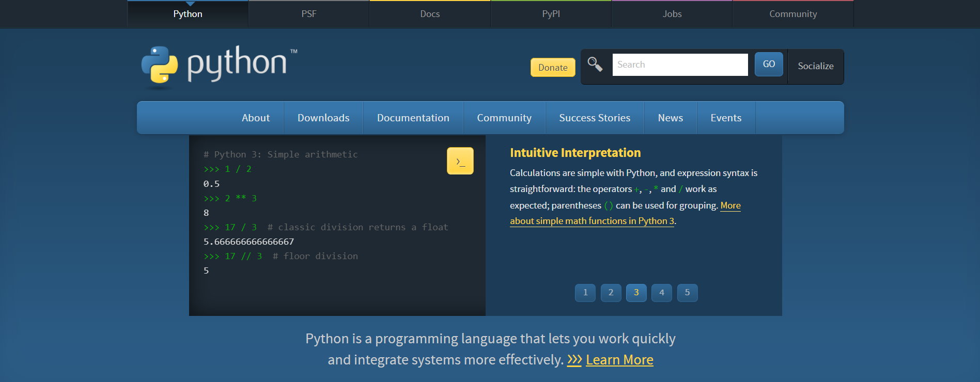This screenshot has height=382, width=980.
Task: Focus the Search input field
Action: pyautogui.click(x=680, y=65)
